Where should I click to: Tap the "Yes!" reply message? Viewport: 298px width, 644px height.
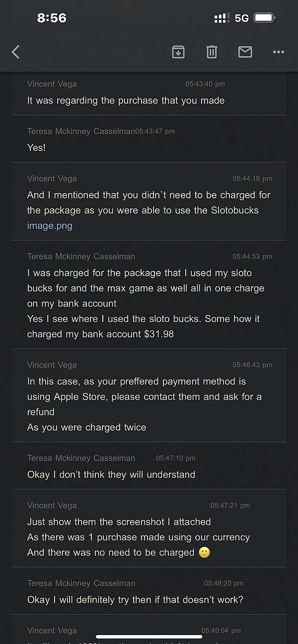tap(36, 147)
